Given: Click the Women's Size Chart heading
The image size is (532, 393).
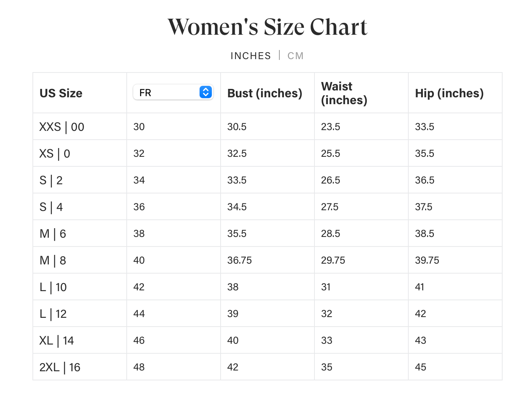Looking at the screenshot, I should pyautogui.click(x=267, y=27).
